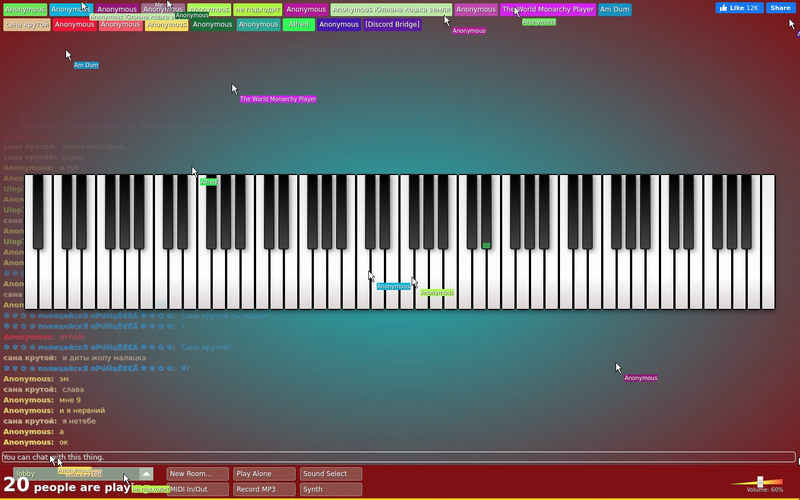Expand the lobby room dropdown arrow
Image resolution: width=800 pixels, height=500 pixels.
coord(146,473)
